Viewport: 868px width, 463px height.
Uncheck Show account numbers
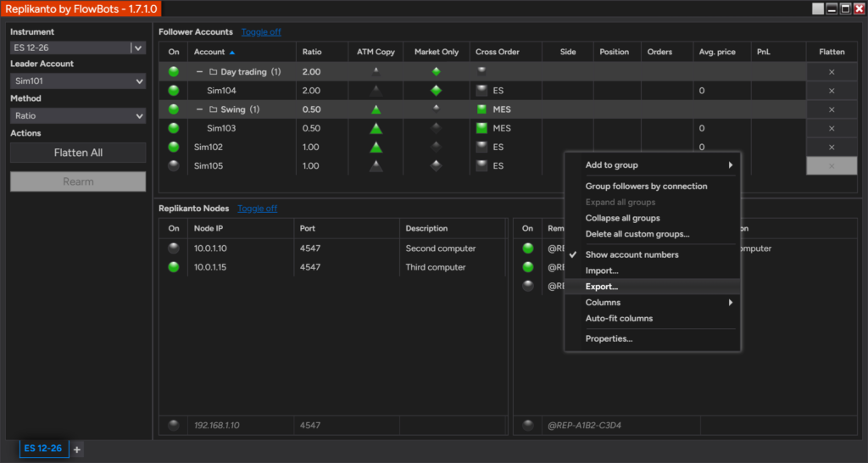pos(652,254)
